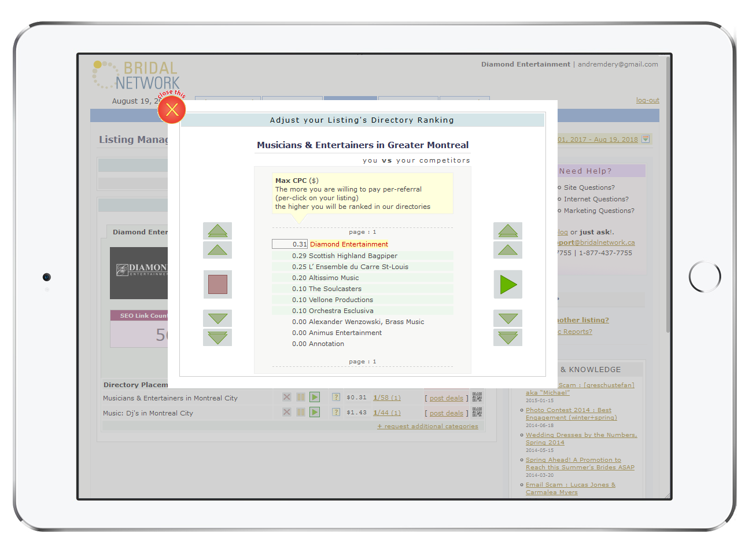Click Marketing Questions? help item
The width and height of the screenshot is (756, 548).
(599, 211)
